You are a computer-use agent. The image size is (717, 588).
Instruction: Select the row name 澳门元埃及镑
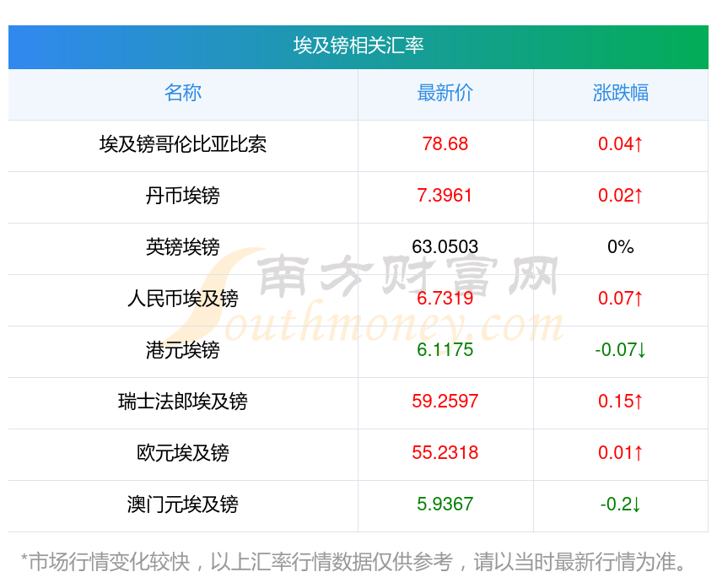click(x=183, y=504)
